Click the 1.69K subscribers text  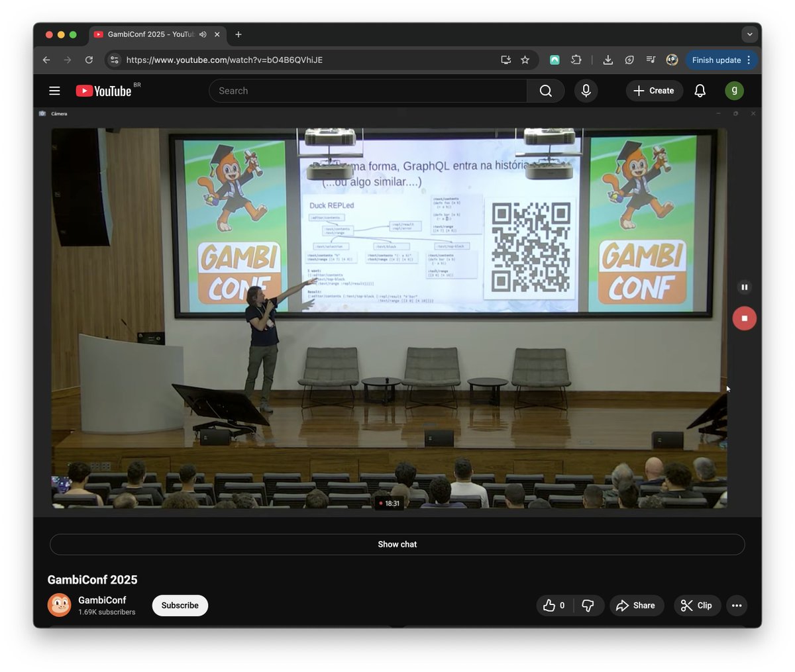[x=107, y=612]
